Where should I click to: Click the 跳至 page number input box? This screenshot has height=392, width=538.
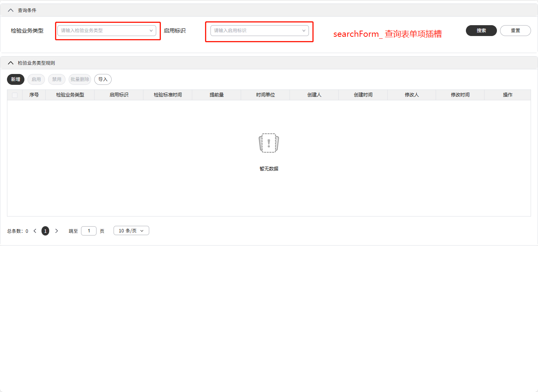(88, 230)
